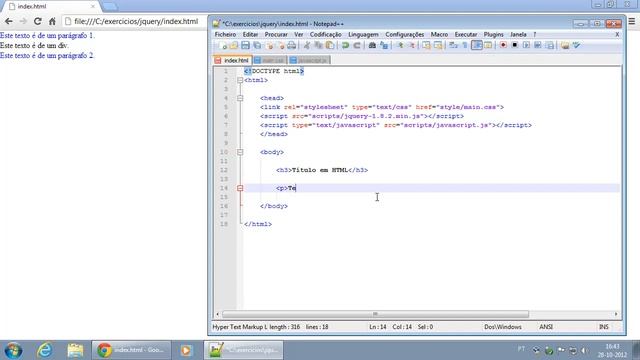Open the Procurar menu
640x360 pixels.
point(276,35)
